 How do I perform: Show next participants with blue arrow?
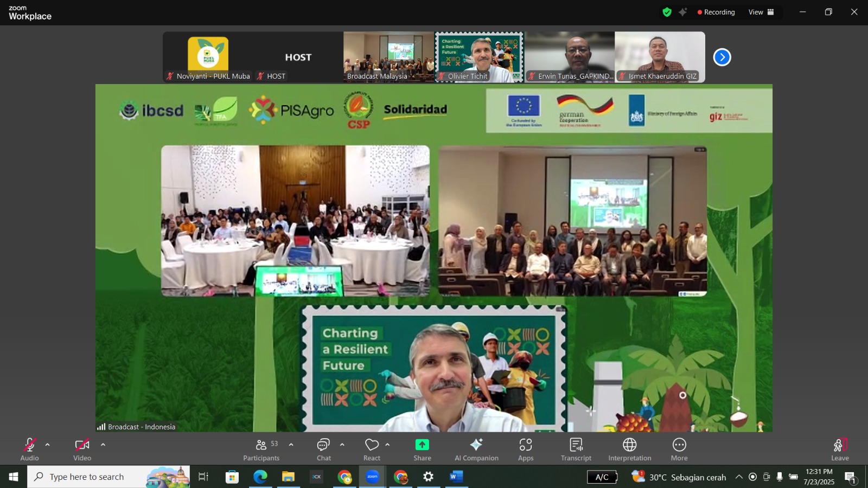click(722, 57)
